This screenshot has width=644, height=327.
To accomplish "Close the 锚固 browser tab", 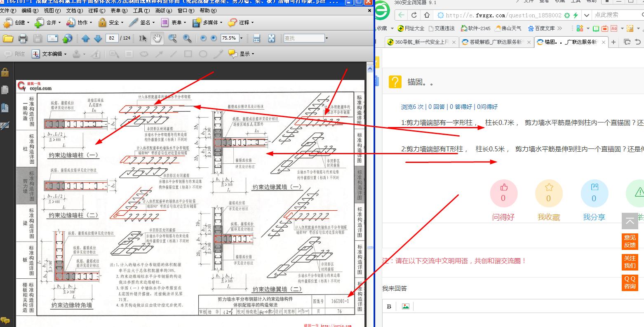I will coord(604,42).
